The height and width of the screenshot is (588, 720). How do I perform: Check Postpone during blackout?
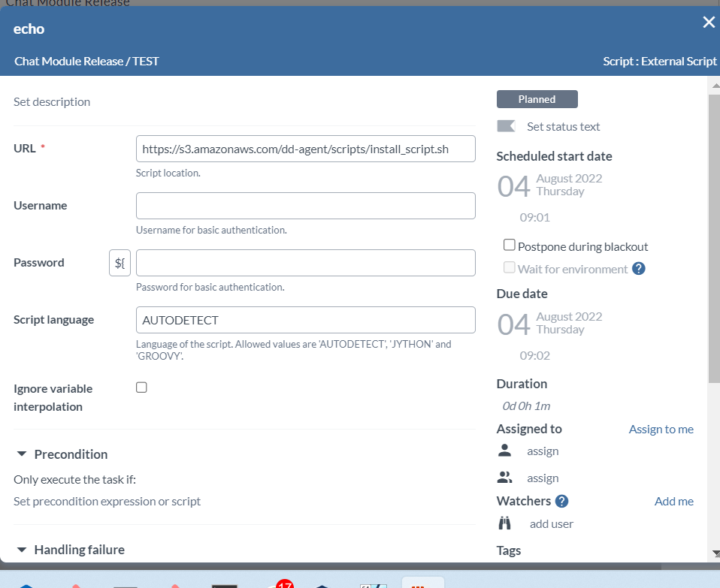click(x=510, y=246)
